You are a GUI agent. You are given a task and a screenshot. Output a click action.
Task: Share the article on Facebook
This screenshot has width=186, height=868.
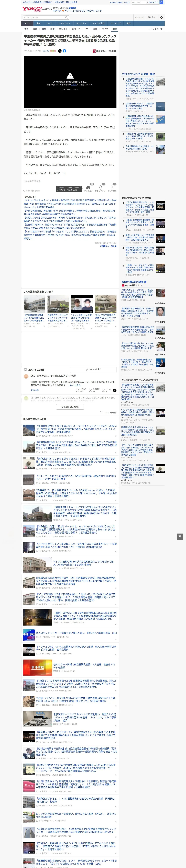64,51
